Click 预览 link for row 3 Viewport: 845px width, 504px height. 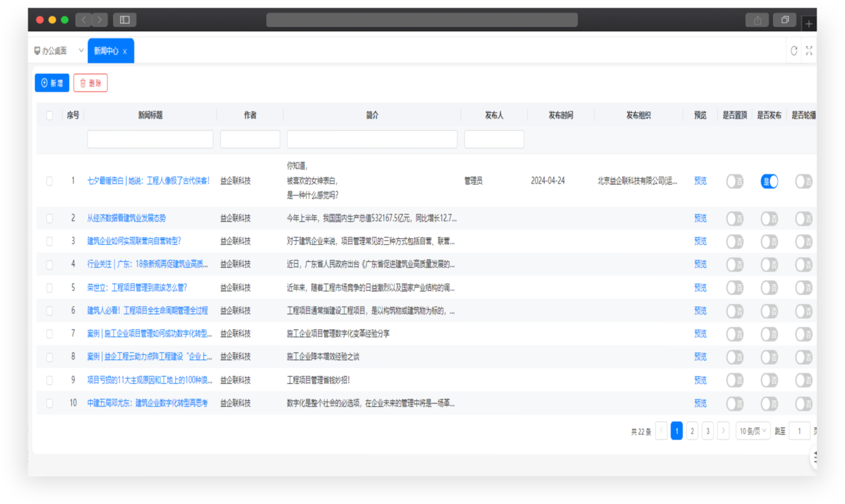point(700,241)
